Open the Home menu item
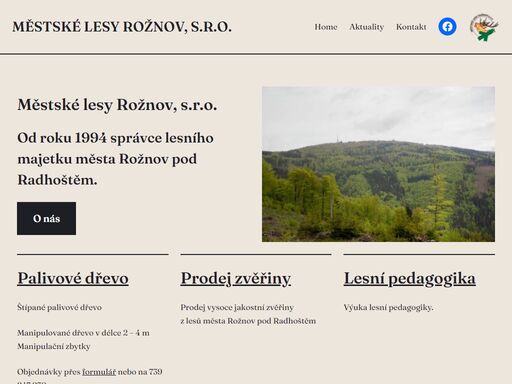 point(326,27)
